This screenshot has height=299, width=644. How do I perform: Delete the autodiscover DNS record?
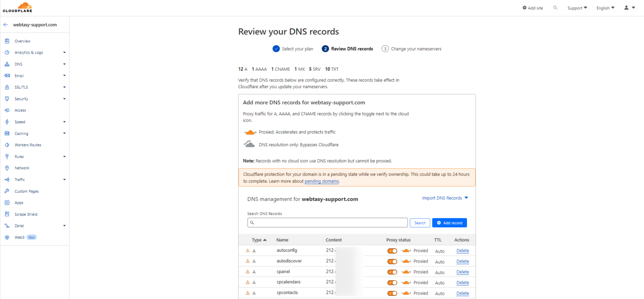(462, 262)
